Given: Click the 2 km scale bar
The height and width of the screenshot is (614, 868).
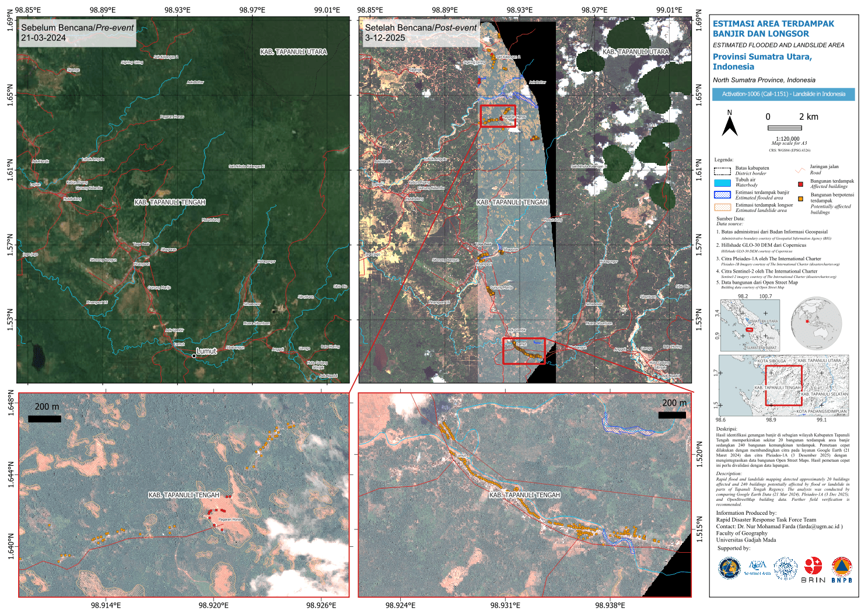Looking at the screenshot, I should tap(784, 128).
